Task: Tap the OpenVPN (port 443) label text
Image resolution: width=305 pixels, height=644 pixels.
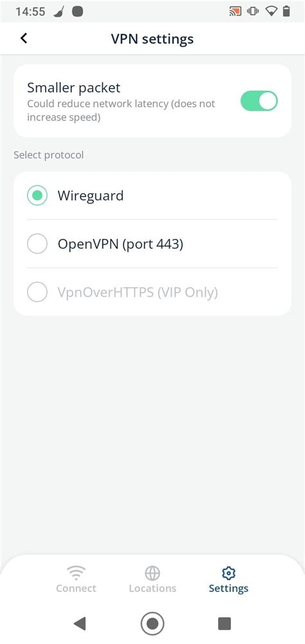Action: pos(120,244)
